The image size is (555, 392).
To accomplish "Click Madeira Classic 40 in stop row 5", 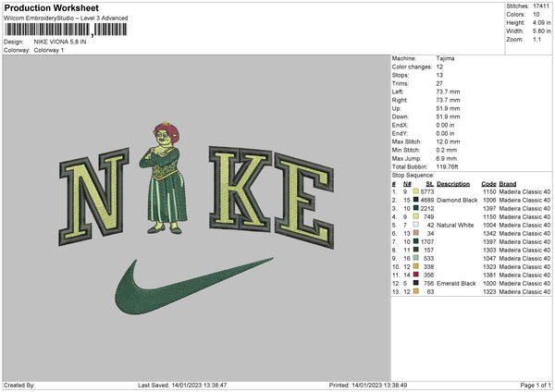I will pyautogui.click(x=524, y=225).
